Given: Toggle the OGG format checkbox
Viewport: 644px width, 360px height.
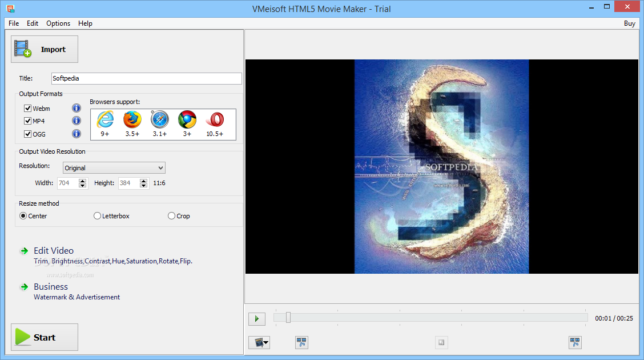Looking at the screenshot, I should click(27, 134).
